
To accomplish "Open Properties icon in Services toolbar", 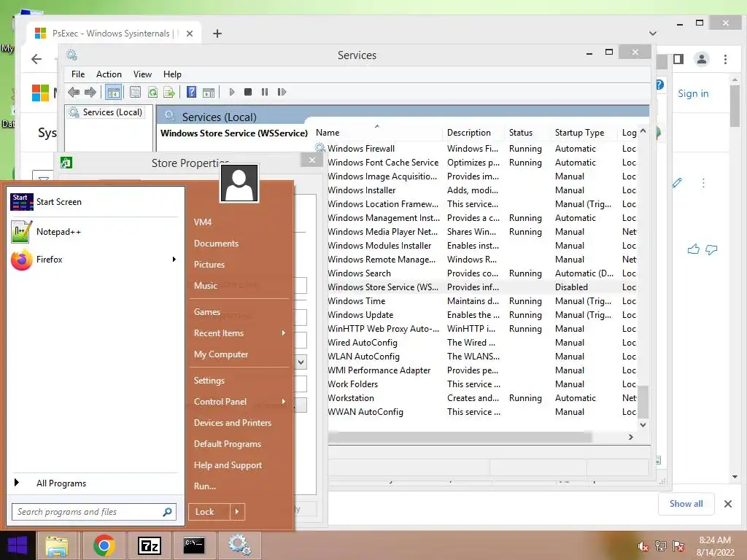I will tap(135, 92).
